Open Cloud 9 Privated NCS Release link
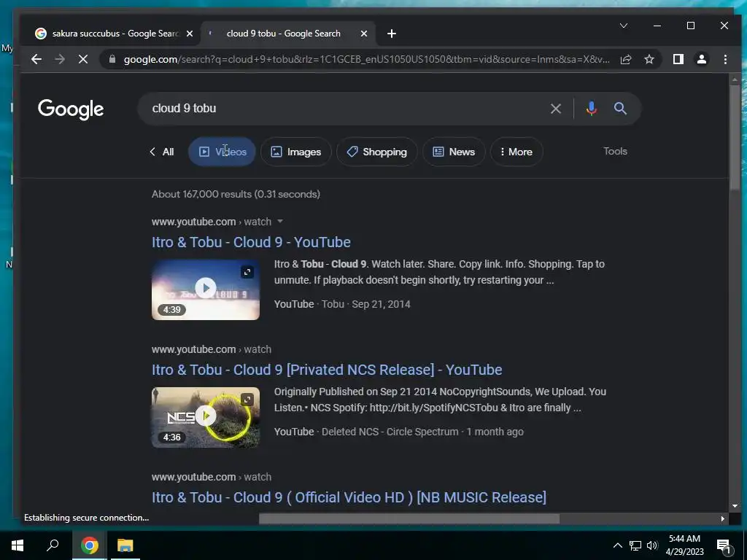 point(327,370)
